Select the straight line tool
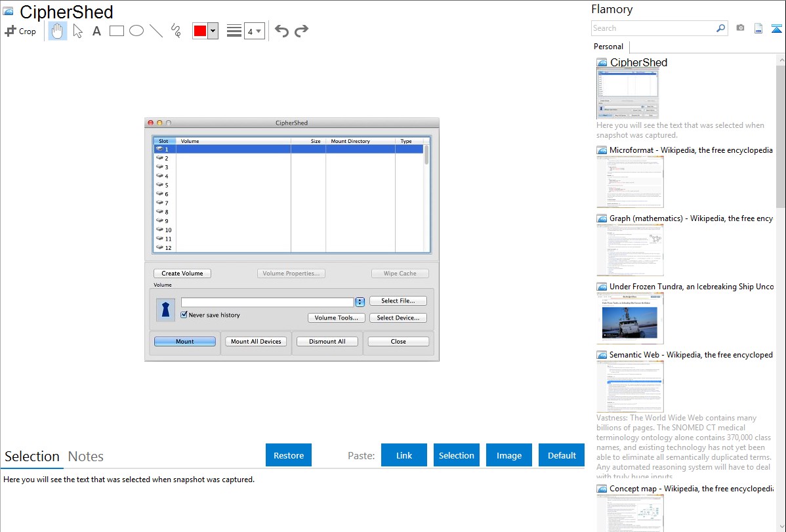This screenshot has height=532, width=786. click(156, 31)
